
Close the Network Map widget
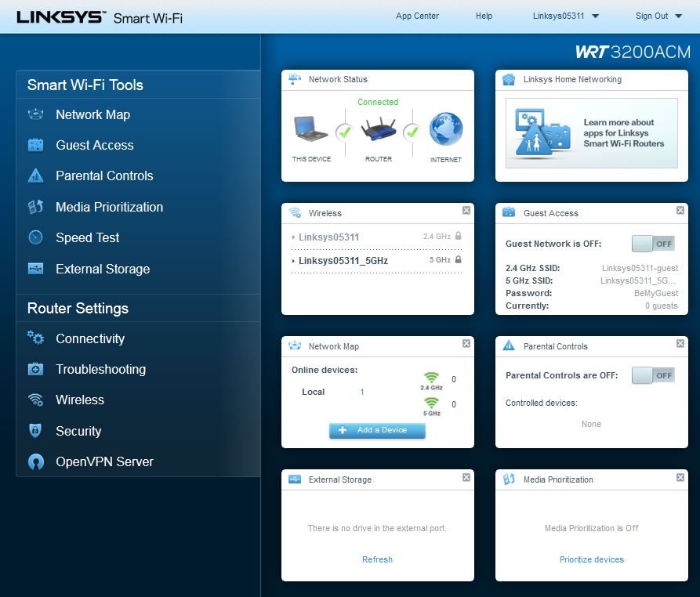(466, 343)
